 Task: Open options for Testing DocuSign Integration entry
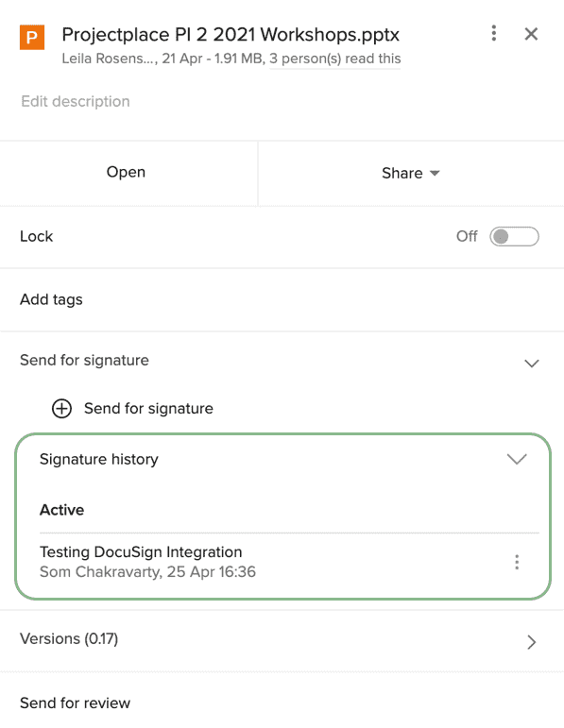(517, 562)
